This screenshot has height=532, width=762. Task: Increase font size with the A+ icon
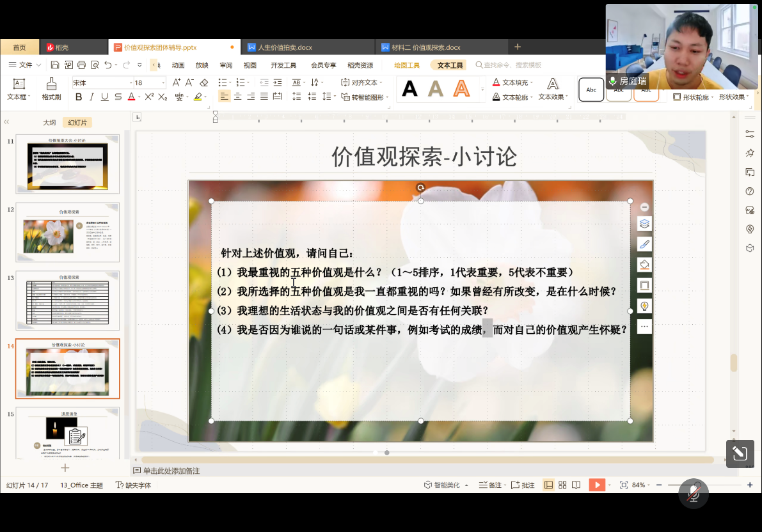point(175,82)
